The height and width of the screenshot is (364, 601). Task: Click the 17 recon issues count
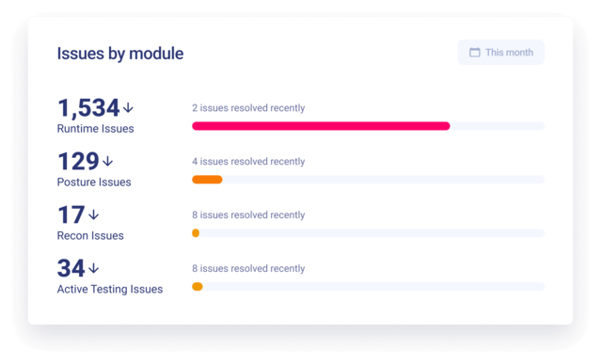click(x=71, y=215)
